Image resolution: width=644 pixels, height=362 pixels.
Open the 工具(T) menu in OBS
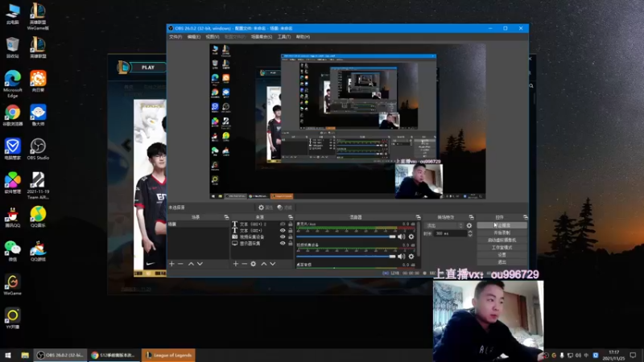tap(284, 37)
